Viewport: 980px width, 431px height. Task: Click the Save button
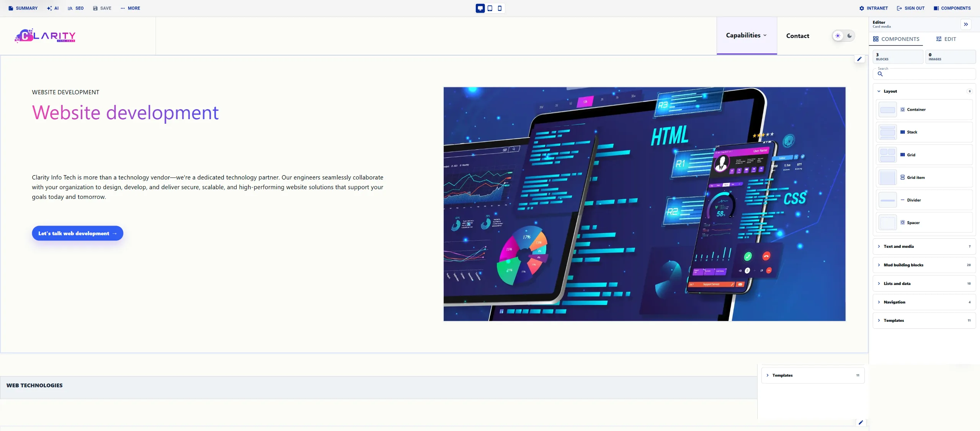click(102, 8)
